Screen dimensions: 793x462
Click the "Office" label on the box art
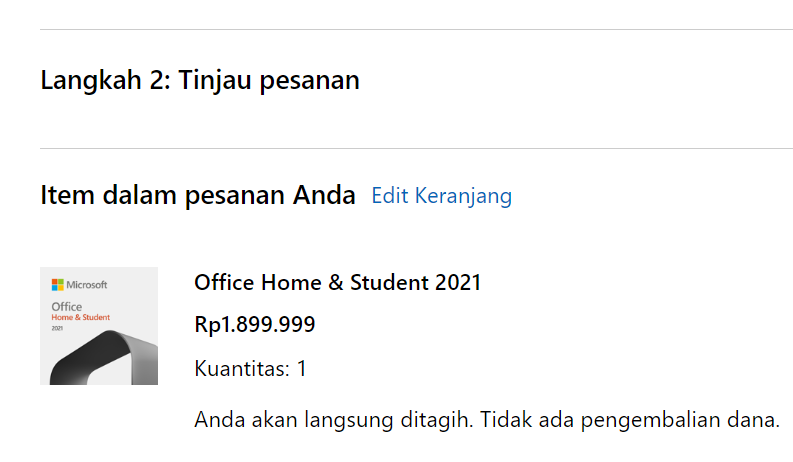pyautogui.click(x=66, y=306)
